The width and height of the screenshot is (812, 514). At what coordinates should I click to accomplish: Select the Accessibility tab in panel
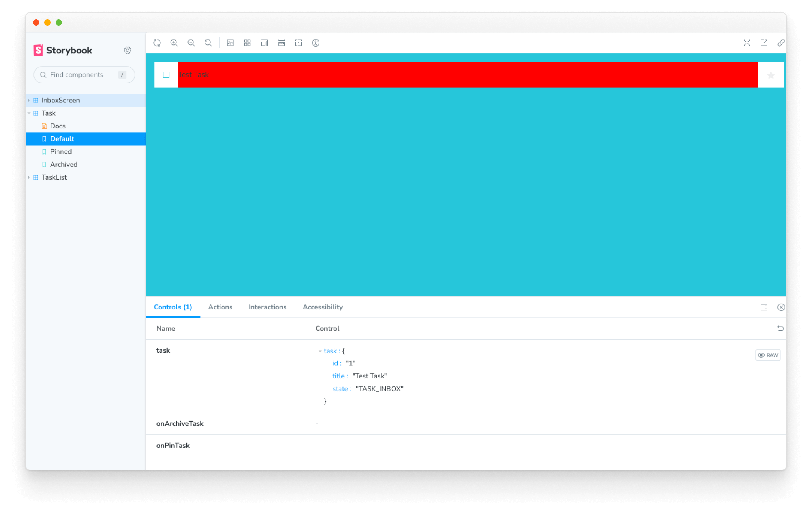(323, 307)
